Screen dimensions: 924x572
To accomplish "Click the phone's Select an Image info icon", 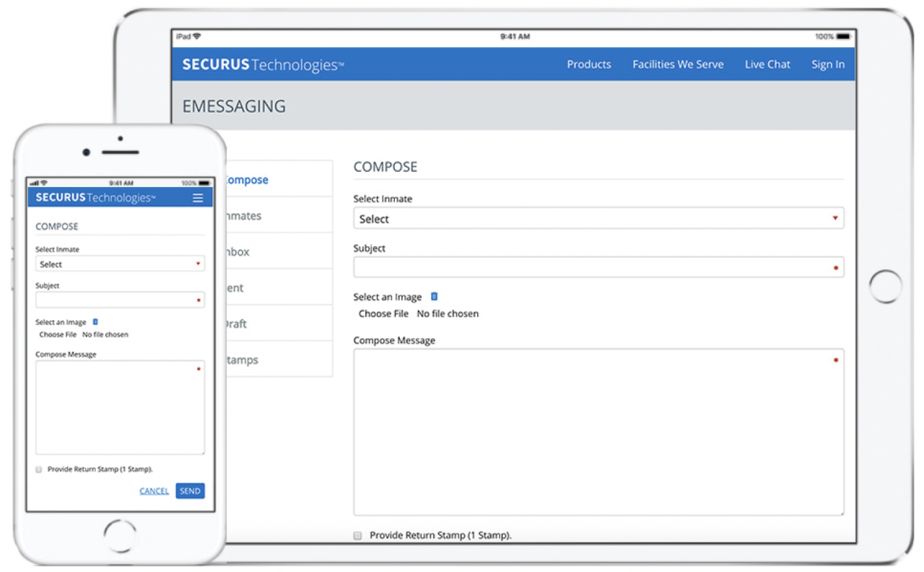I will pos(95,321).
